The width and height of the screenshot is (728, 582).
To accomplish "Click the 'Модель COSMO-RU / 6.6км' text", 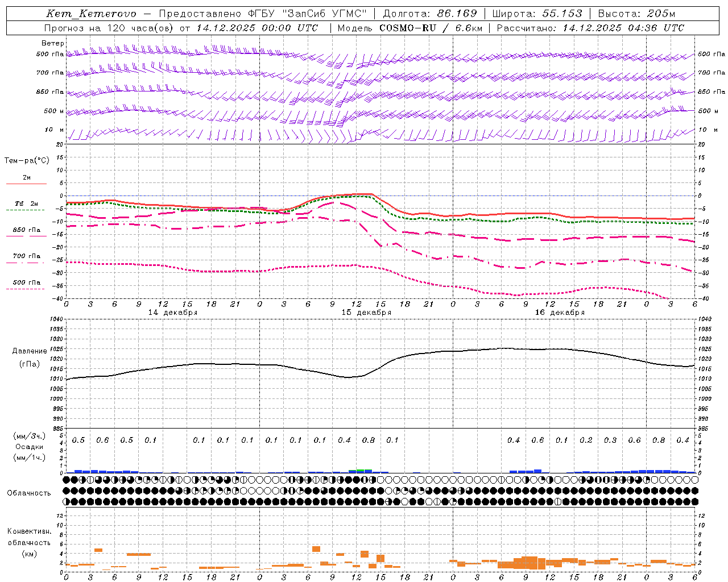I will (410, 28).
